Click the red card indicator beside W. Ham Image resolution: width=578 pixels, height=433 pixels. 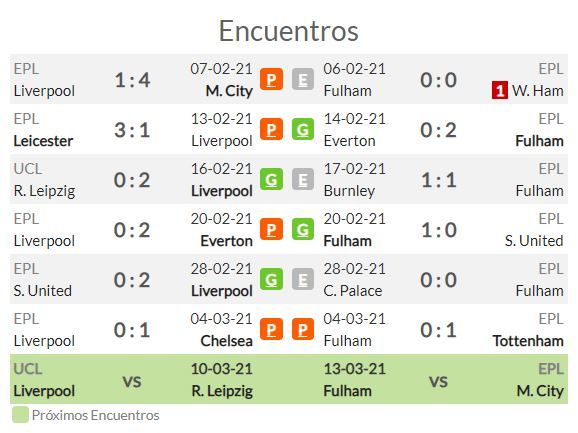pyautogui.click(x=499, y=90)
